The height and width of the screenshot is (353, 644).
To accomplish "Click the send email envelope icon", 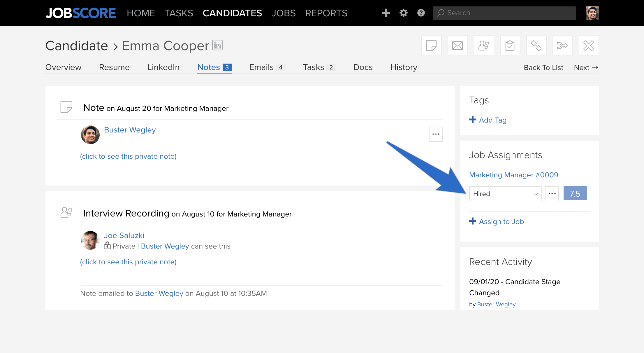I will click(458, 46).
